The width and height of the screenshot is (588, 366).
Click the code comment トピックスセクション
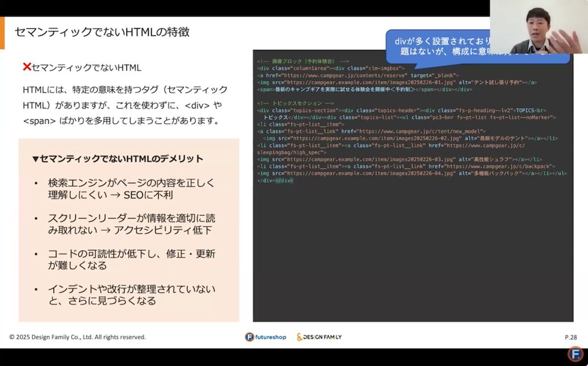(296, 103)
